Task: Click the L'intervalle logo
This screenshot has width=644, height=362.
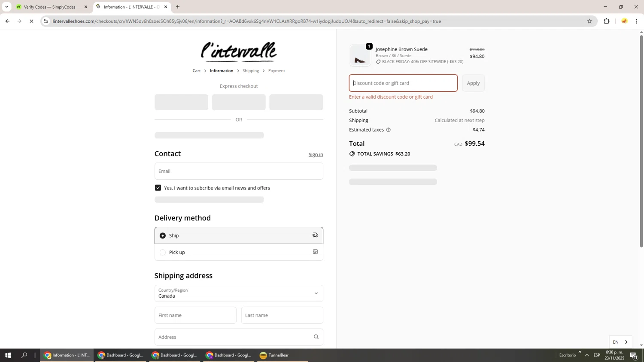Action: point(239,52)
